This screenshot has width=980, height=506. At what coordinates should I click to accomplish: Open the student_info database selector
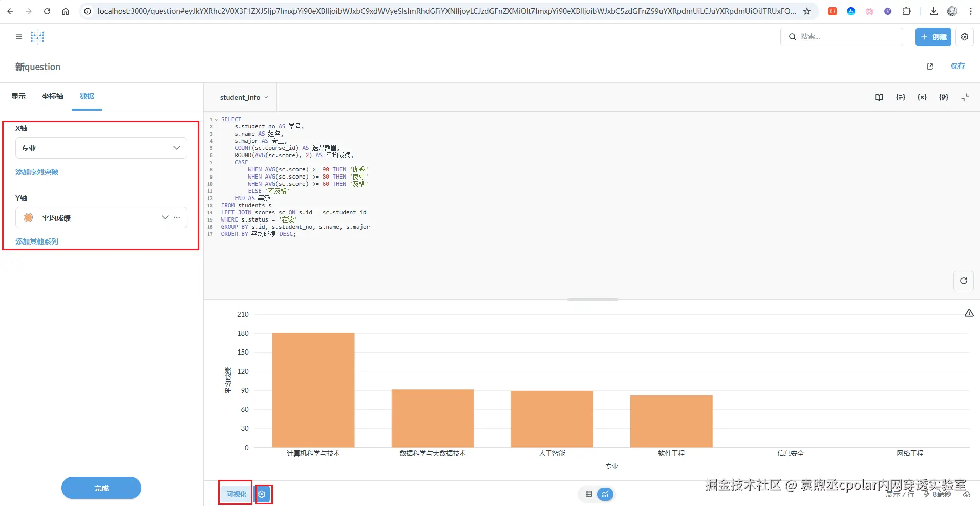coord(244,97)
